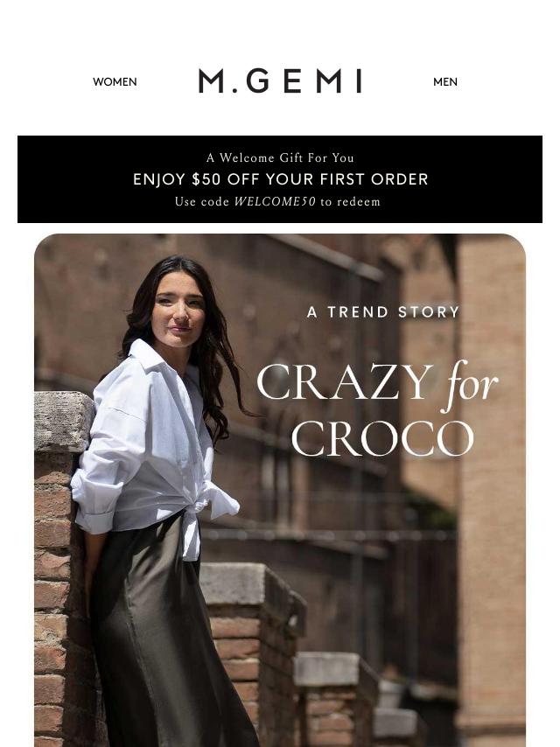Screen dimensions: 560x747
Task: Select 'ENJOY $50 OFF YOUR FIRST ORDER' headline
Action: tap(280, 179)
